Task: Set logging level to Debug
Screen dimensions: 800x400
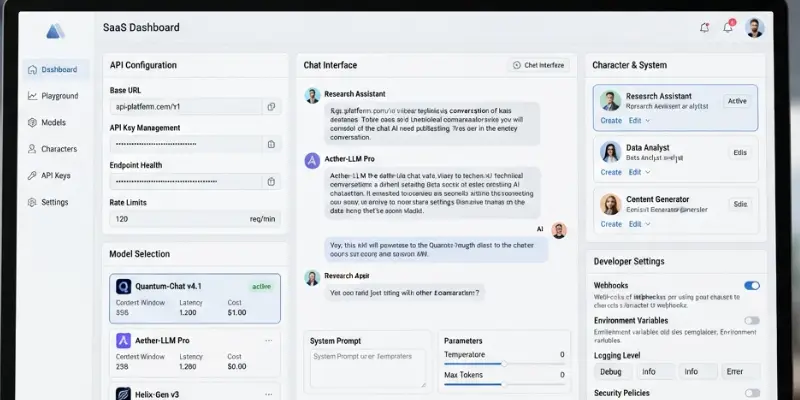Action: tap(613, 371)
